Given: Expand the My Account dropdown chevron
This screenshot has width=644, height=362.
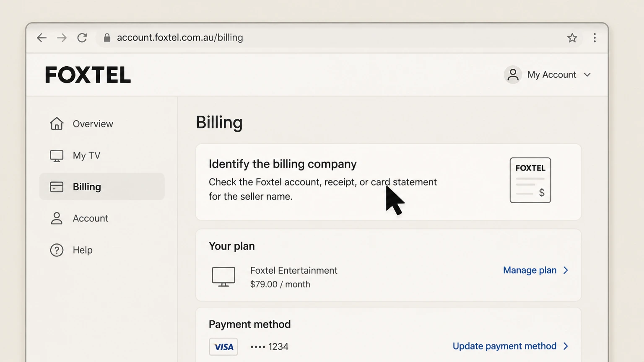Looking at the screenshot, I should click(x=587, y=75).
